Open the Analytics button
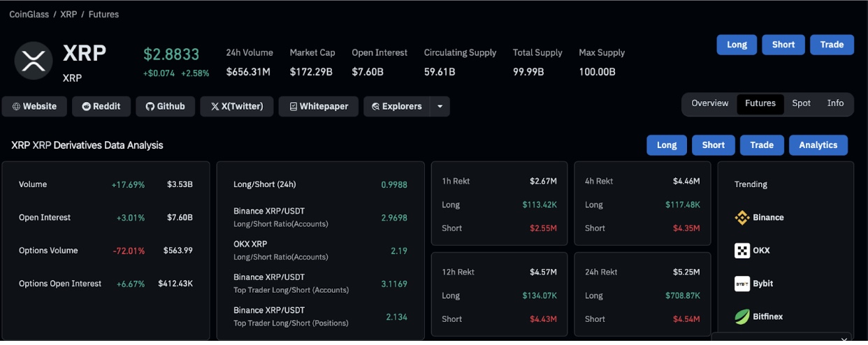The width and height of the screenshot is (868, 345). pos(818,145)
